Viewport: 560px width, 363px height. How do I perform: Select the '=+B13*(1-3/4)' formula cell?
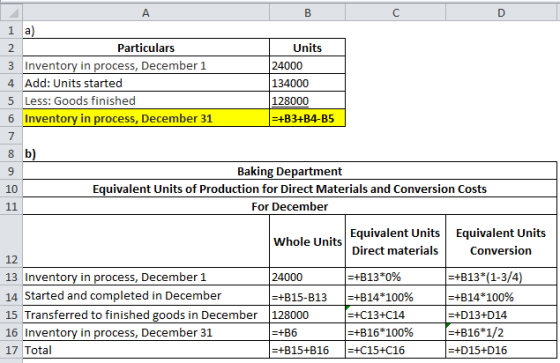pos(501,277)
